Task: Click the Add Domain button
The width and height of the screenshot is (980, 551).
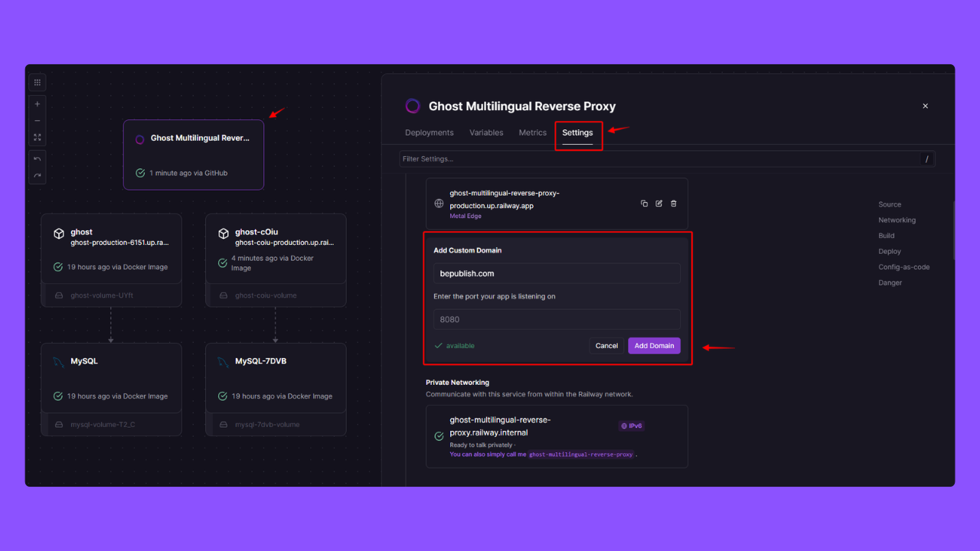Action: tap(654, 345)
